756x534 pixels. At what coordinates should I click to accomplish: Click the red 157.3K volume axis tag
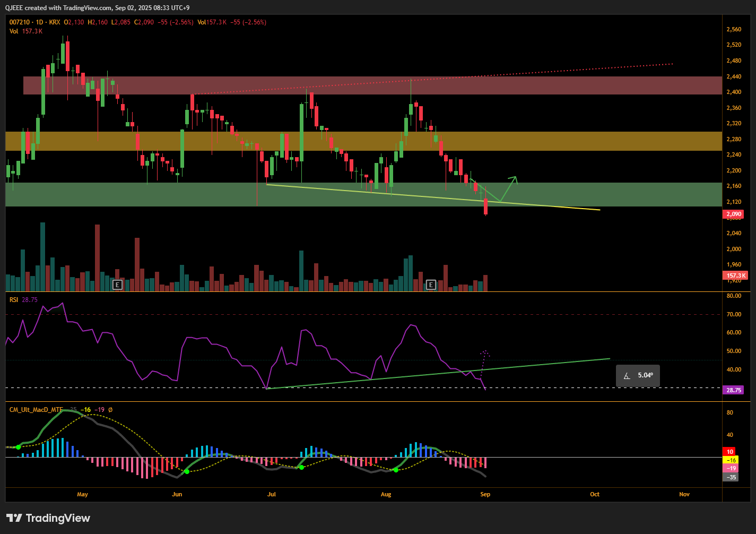(x=736, y=275)
